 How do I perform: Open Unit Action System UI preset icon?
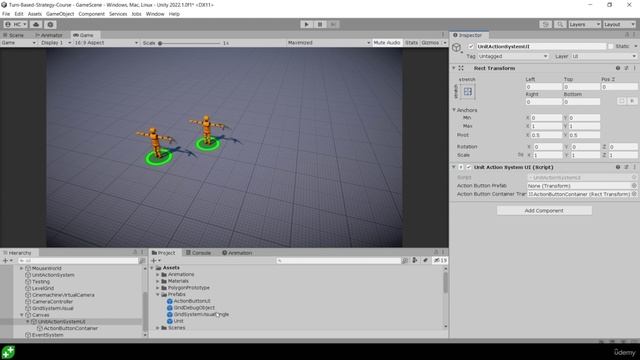click(627, 167)
